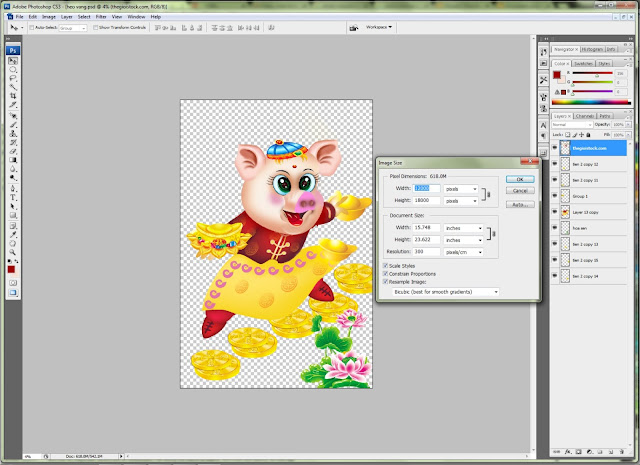
Task: Select the Healing Brush tool
Action: click(x=13, y=116)
